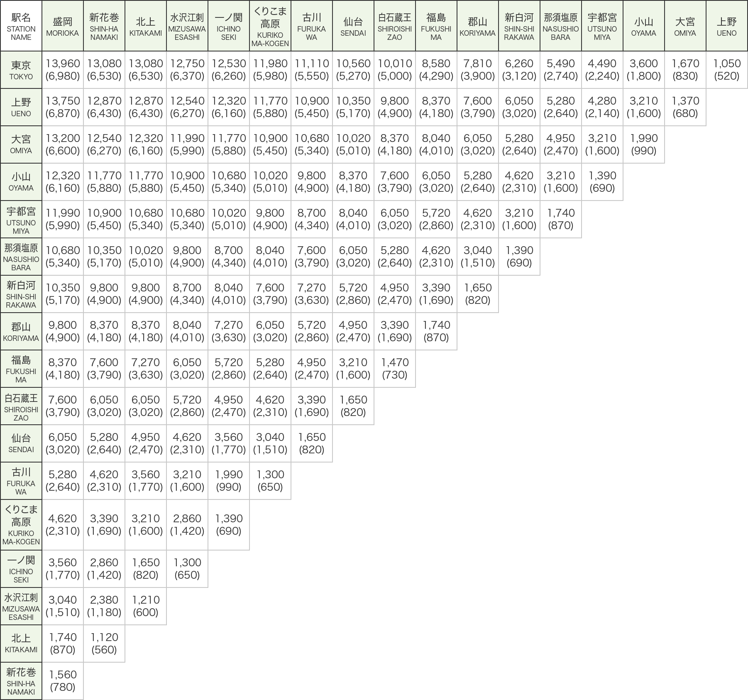
Task: Select the 水沢江刺 MIZUSAWA ESASHI column header
Action: (187, 26)
